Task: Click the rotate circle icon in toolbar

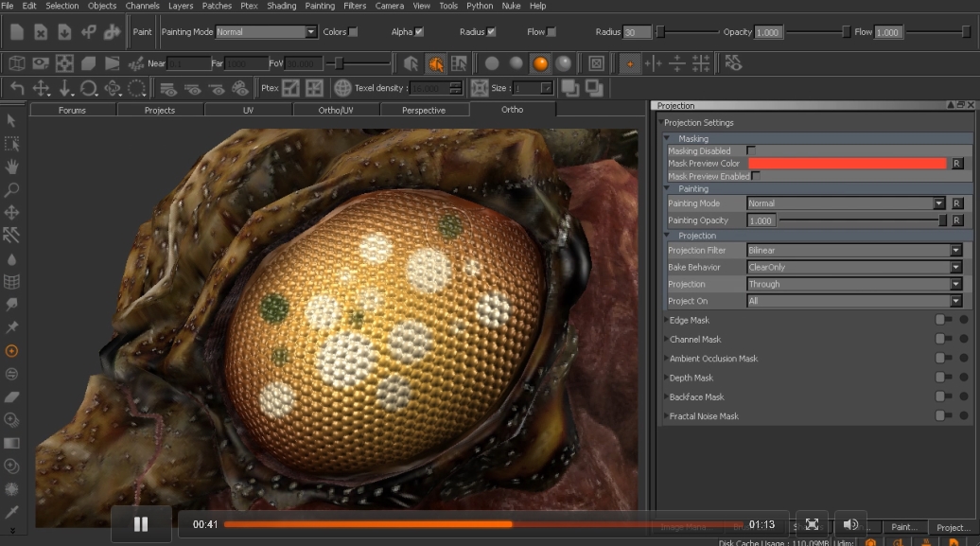Action: (89, 88)
